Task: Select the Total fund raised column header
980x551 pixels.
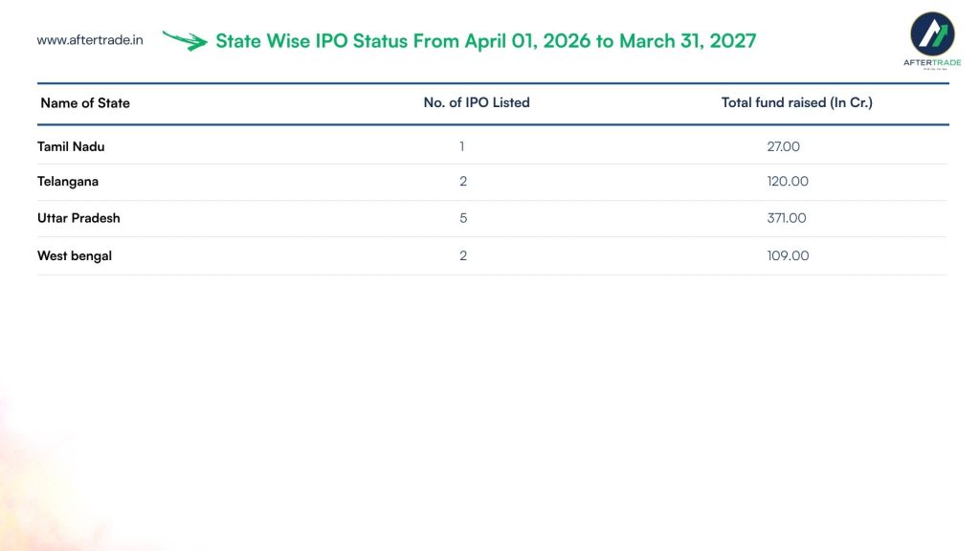Action: (797, 102)
